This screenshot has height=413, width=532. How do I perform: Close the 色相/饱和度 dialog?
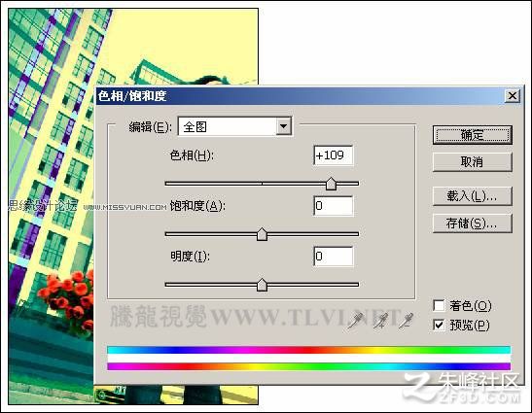pos(513,96)
